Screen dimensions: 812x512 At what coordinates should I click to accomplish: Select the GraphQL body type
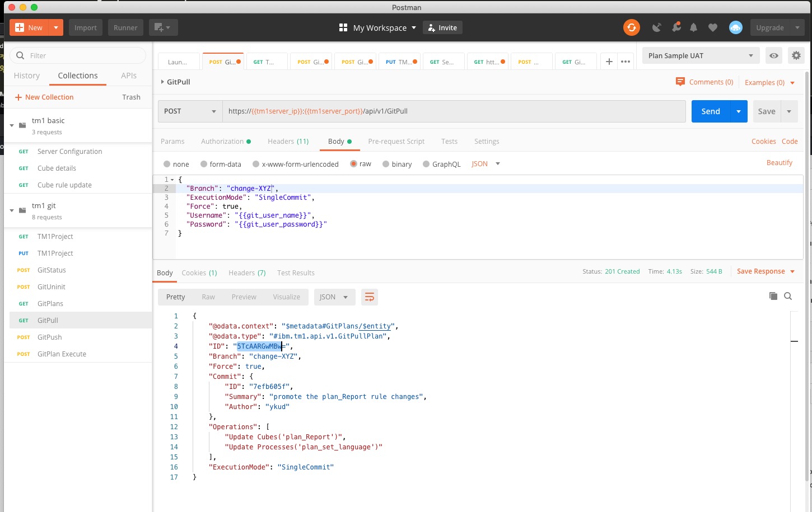pyautogui.click(x=426, y=164)
